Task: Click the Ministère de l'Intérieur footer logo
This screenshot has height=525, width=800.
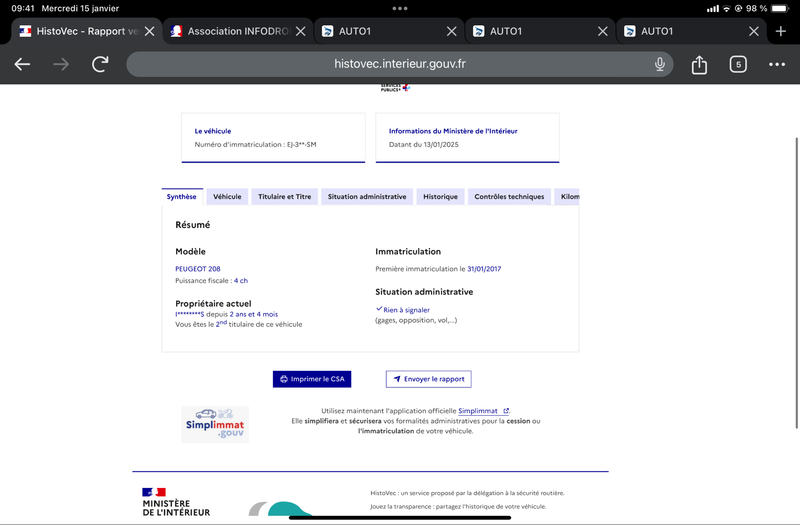Action: pos(176,502)
